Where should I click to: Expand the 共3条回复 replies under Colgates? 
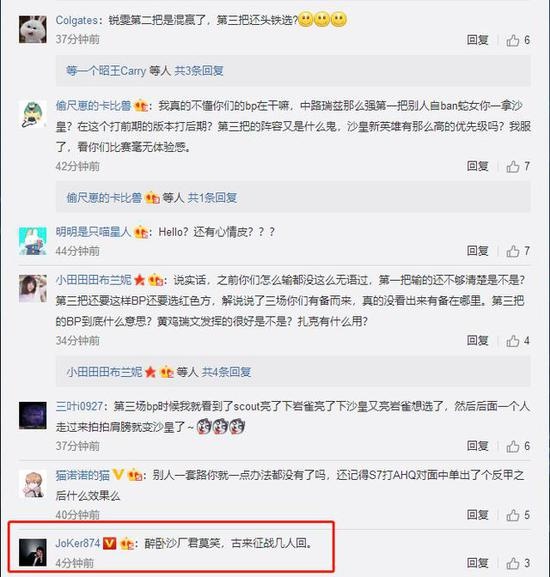pyautogui.click(x=199, y=71)
